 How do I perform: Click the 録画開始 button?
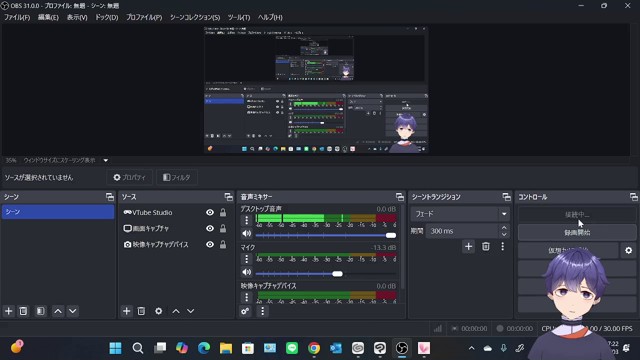(x=577, y=232)
